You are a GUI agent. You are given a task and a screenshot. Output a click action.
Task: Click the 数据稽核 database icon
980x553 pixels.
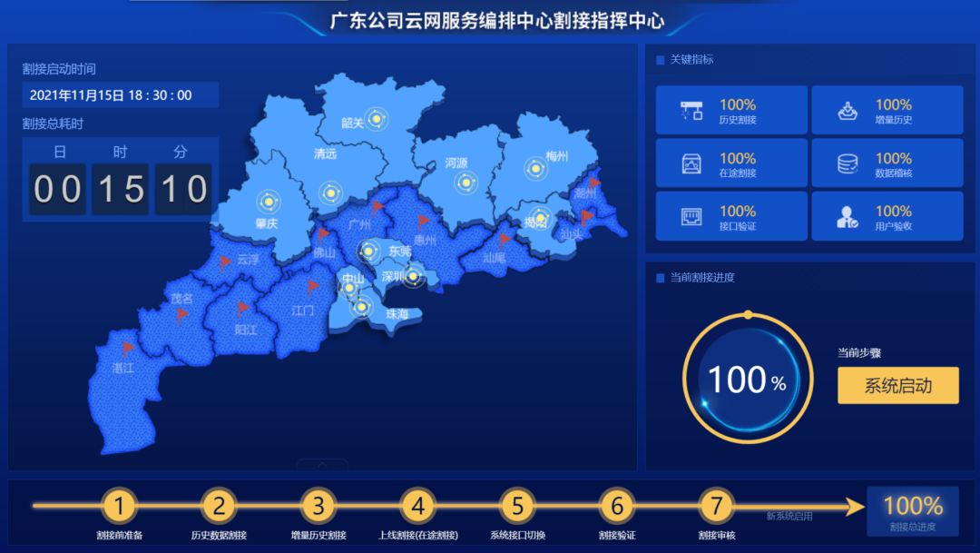[847, 163]
